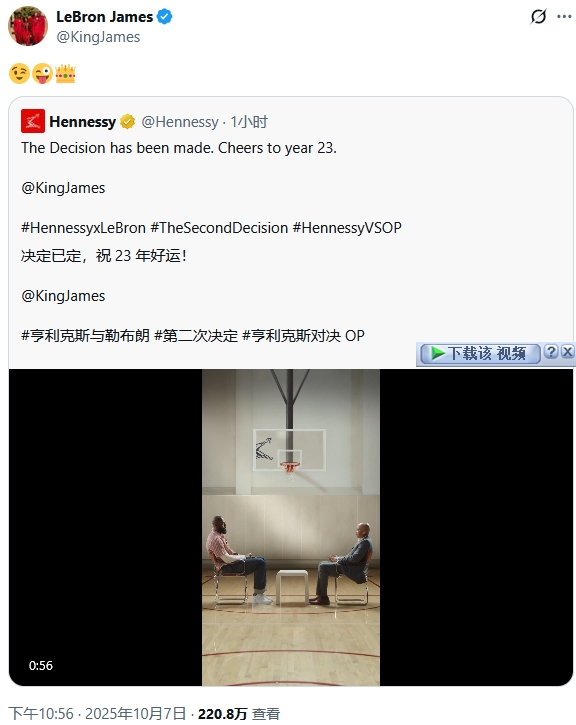Close the video download overlay bar
Image resolution: width=576 pixels, height=725 pixels.
568,352
